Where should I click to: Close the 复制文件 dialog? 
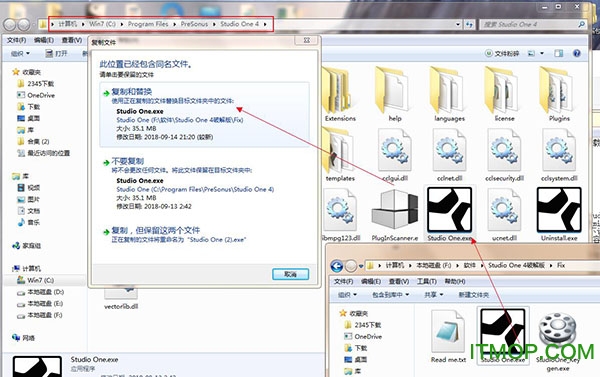307,40
